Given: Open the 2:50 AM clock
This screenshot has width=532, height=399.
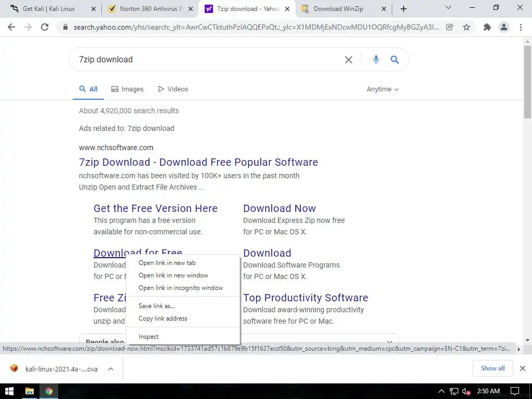Looking at the screenshot, I should coord(488,391).
